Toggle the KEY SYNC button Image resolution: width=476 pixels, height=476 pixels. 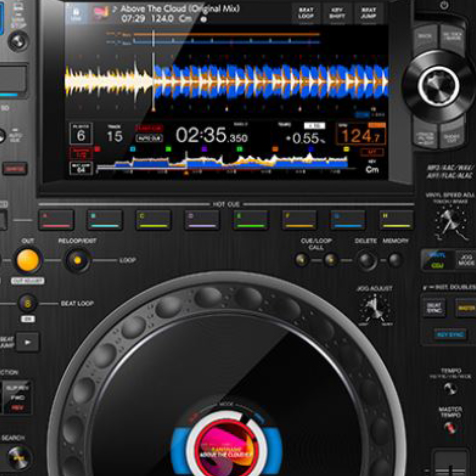tap(450, 335)
